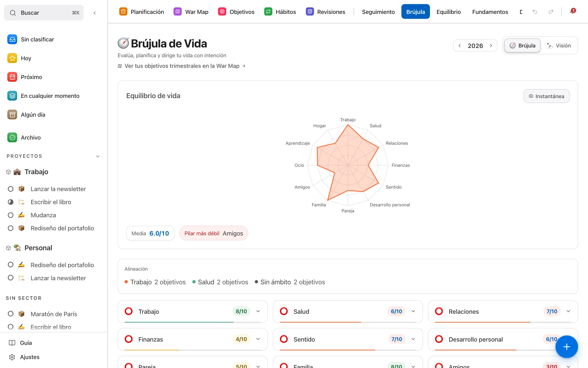Open Ajustes gear icon

[12, 357]
